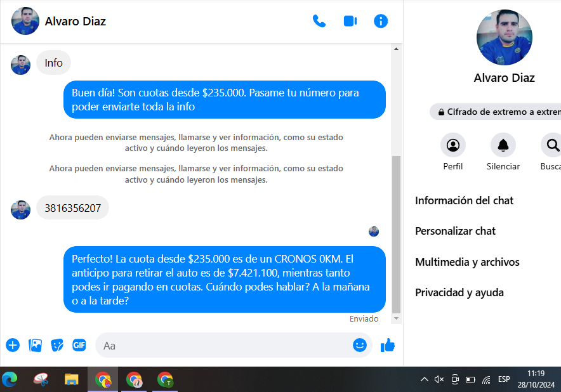561x392 pixels.
Task: Click sender avatar beside 3816356207 message
Action: 20,209
